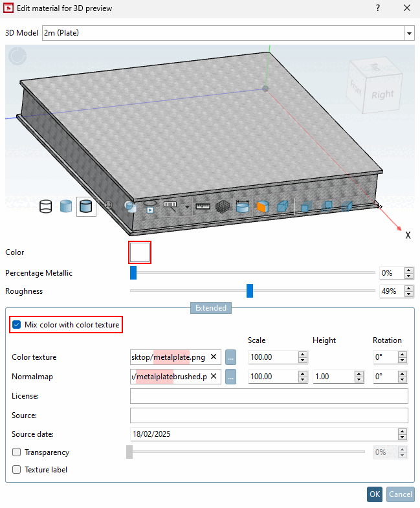420x508 pixels.
Task: Browse for a Color texture file
Action: point(230,357)
